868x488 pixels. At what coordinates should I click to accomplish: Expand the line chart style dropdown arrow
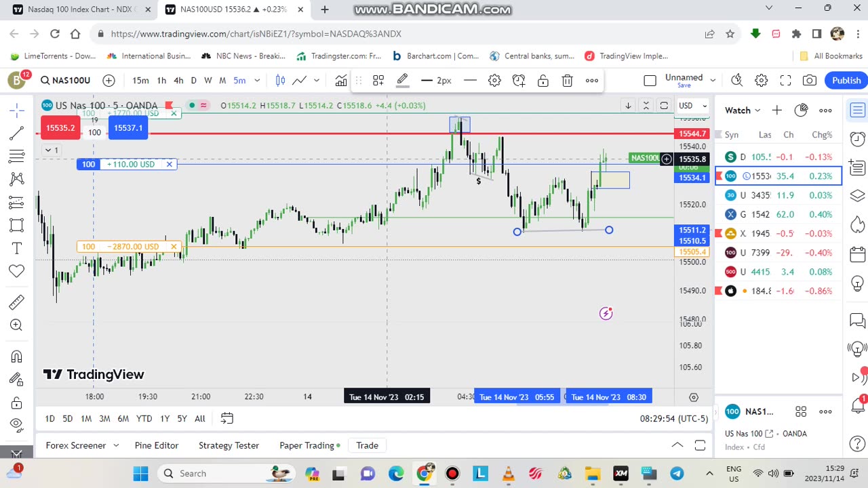click(316, 81)
